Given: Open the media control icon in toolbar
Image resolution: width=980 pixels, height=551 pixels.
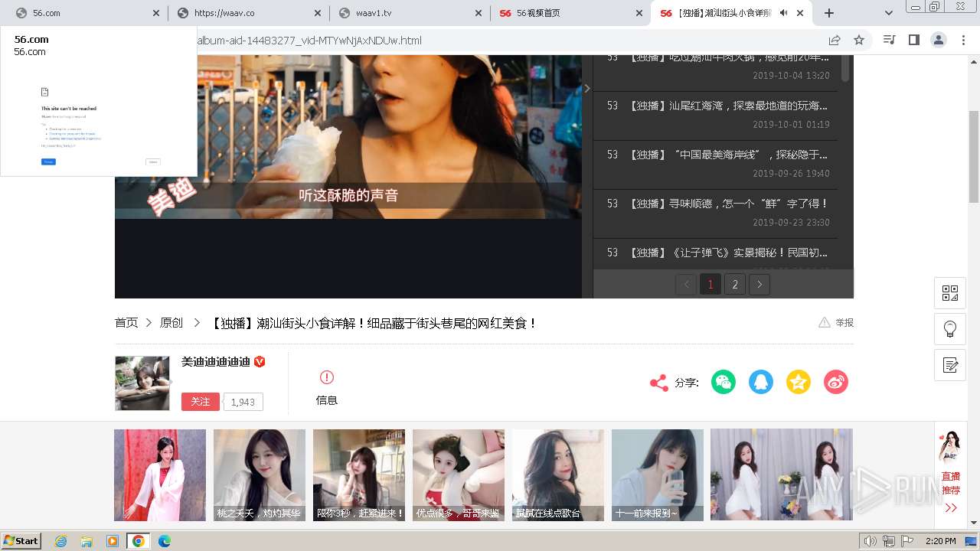Looking at the screenshot, I should 889,41.
